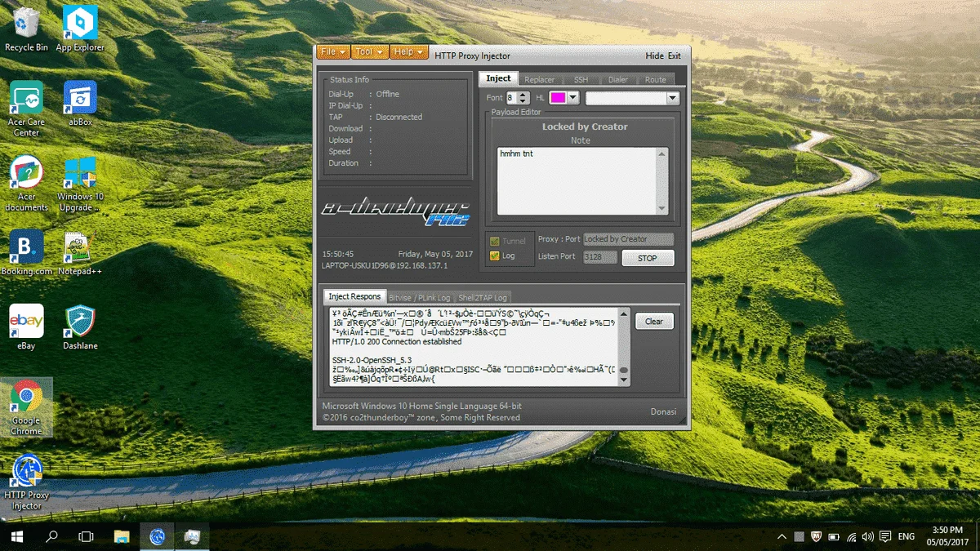Switch to the Replacer tab

[x=540, y=79]
